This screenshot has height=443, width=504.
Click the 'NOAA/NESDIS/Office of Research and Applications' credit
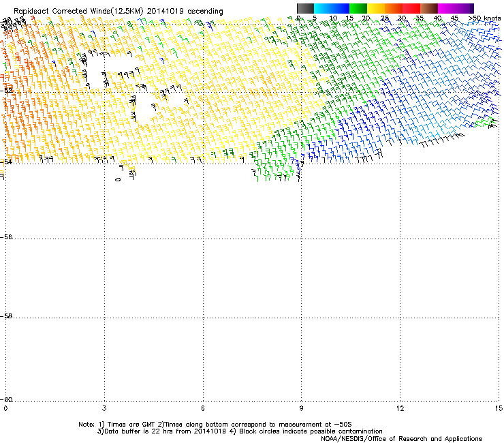tap(401, 438)
